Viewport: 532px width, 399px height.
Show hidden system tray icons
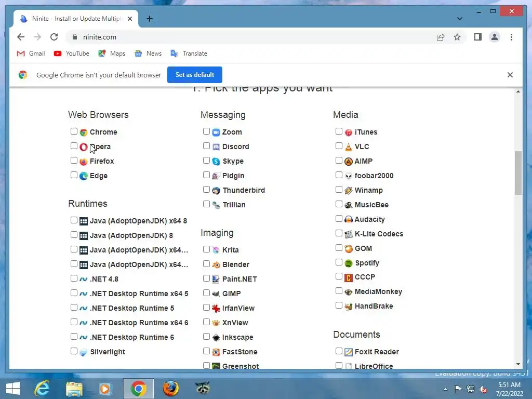[445, 389]
